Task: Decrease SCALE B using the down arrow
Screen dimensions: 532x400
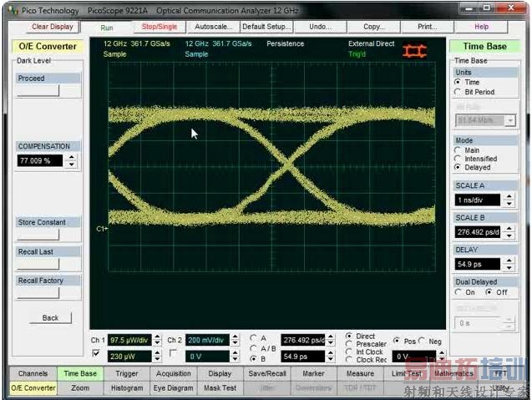Action: coord(507,236)
